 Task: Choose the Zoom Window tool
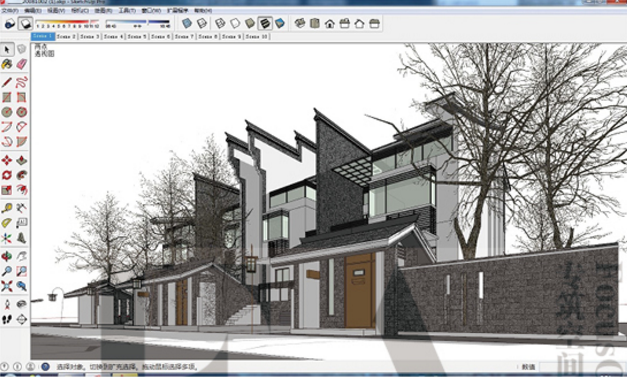[22, 271]
